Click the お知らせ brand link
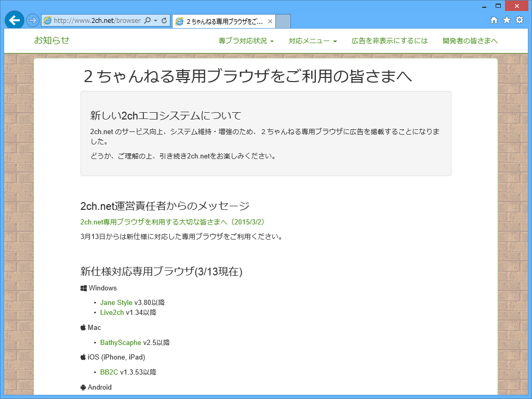This screenshot has height=399, width=532. click(x=52, y=41)
